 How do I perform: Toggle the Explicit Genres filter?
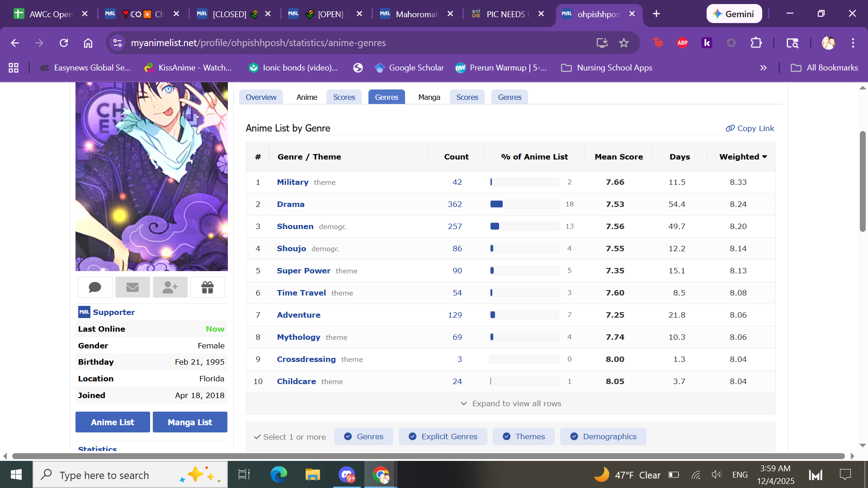[443, 436]
